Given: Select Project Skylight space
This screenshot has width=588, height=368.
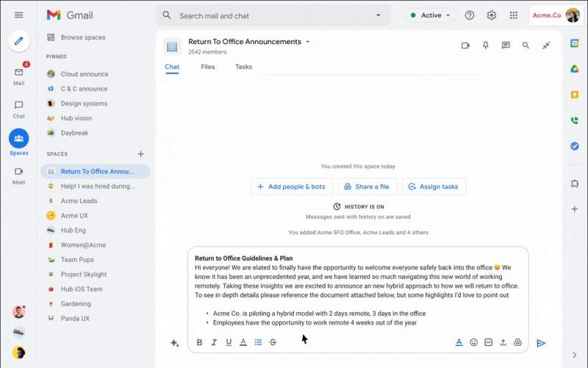Looking at the screenshot, I should click(x=84, y=274).
